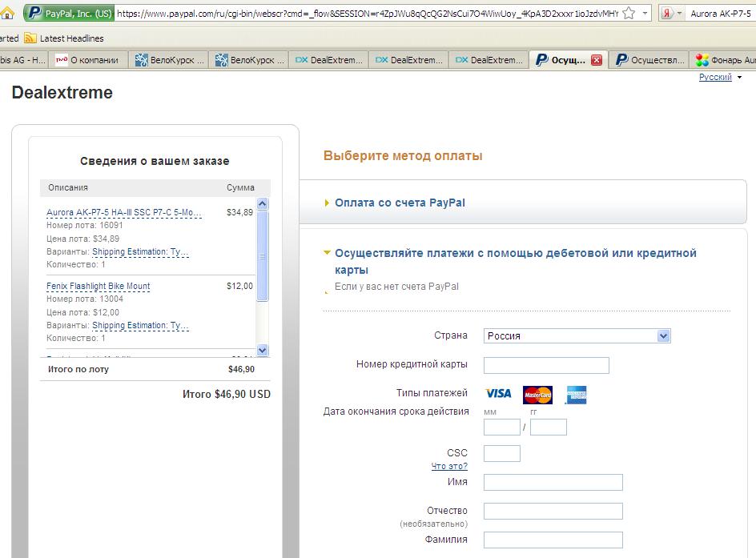Switch to the second DealExtreme tab
This screenshot has height=558, width=756.
pyautogui.click(x=409, y=60)
